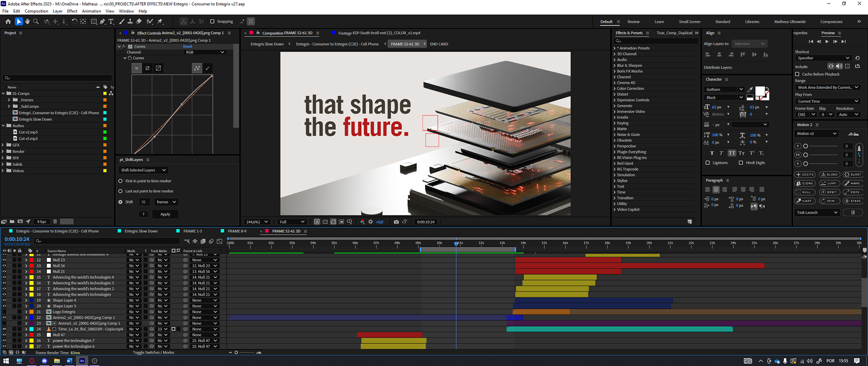Select the Shift radio option
Image resolution: width=868 pixels, height=366 pixels.
[x=120, y=202]
